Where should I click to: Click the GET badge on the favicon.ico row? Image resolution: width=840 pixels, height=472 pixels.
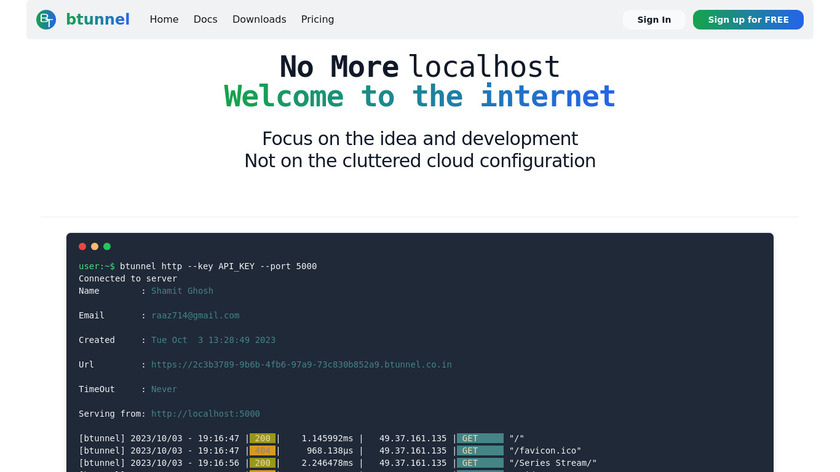coord(480,451)
